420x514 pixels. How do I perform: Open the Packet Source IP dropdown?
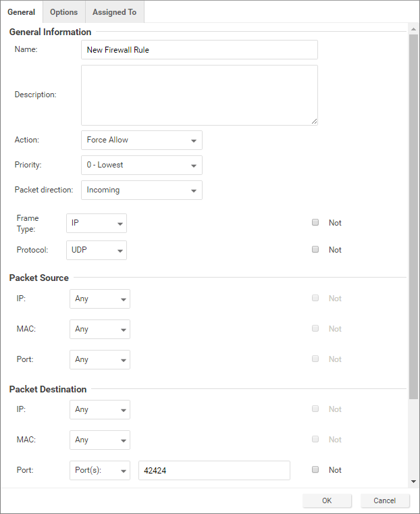pos(100,299)
